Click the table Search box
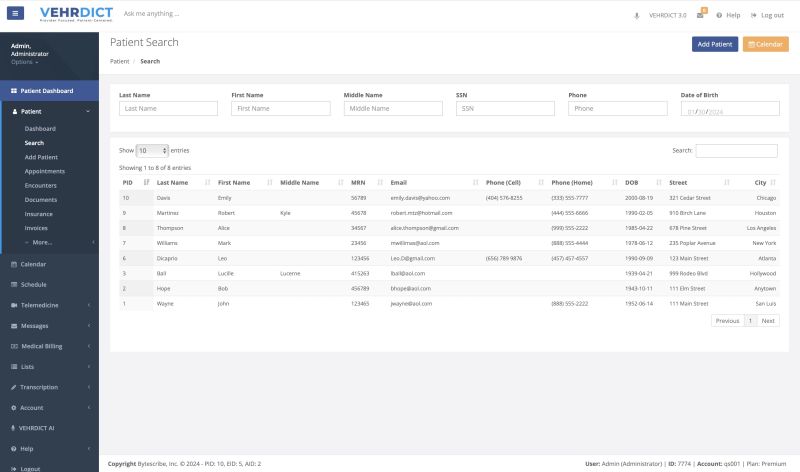 [736, 151]
